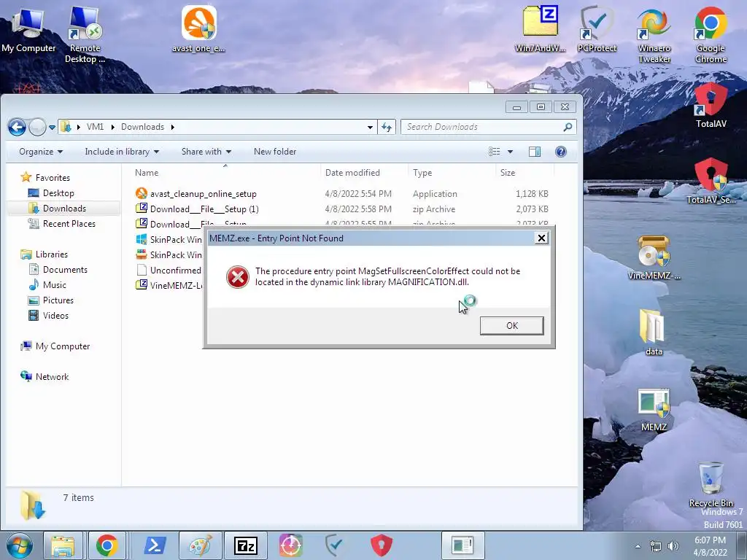Select Favorites in navigation pane
747x560 pixels.
(x=53, y=178)
